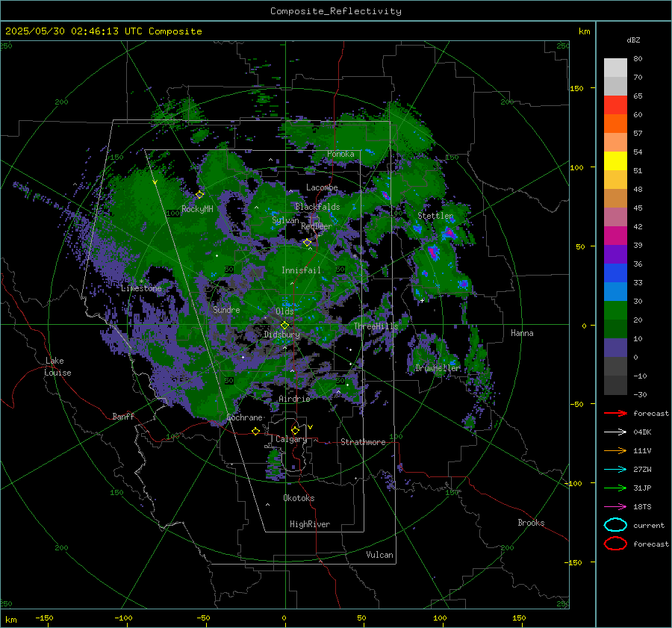Click the 39 dBZ purple legend swatch
This screenshot has width=672, height=628.
coord(615,254)
